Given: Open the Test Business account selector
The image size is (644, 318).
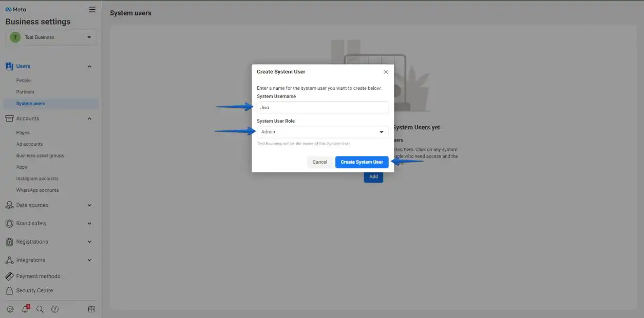Looking at the screenshot, I should point(51,37).
